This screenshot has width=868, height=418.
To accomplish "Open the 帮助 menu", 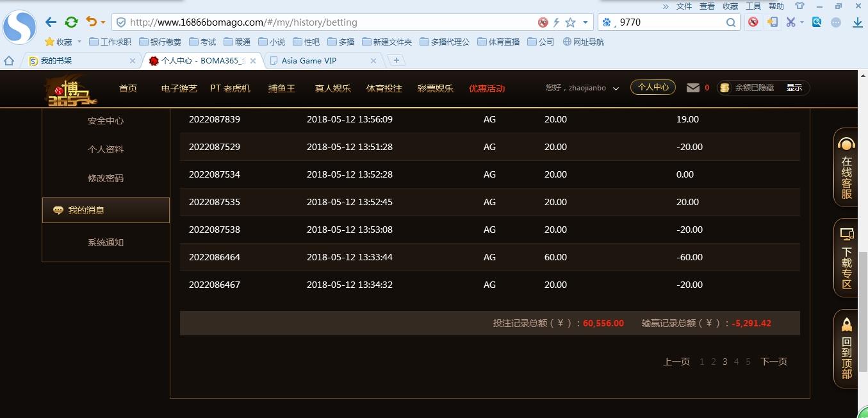I will 776,6.
